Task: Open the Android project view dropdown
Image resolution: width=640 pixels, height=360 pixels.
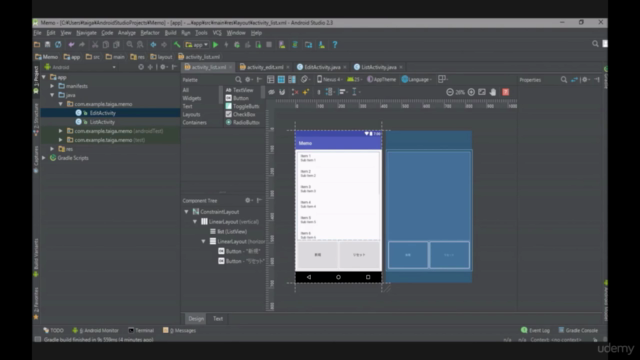Action: [80, 67]
